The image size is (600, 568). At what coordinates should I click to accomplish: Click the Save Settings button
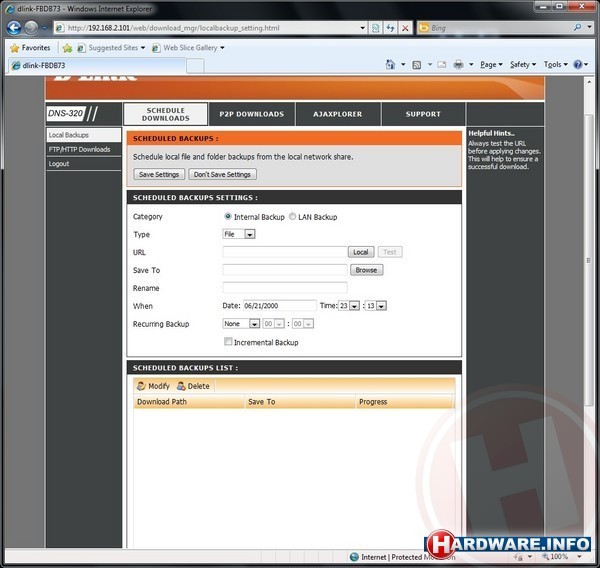tap(159, 174)
